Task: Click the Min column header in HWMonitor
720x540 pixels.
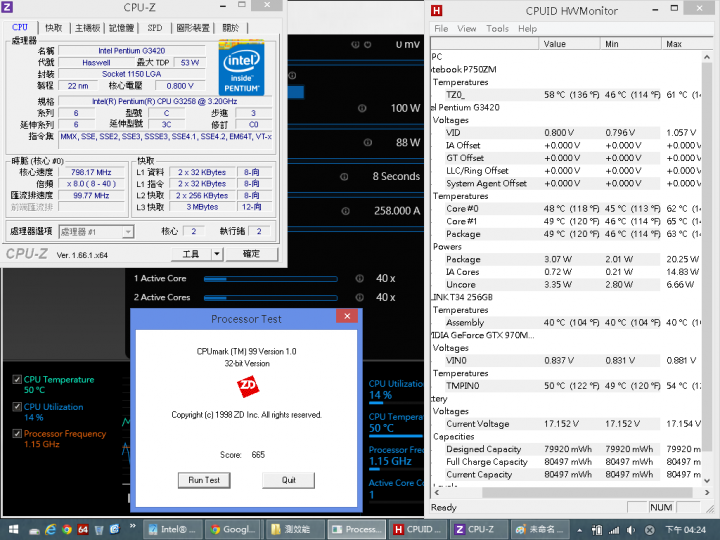Action: [630, 44]
